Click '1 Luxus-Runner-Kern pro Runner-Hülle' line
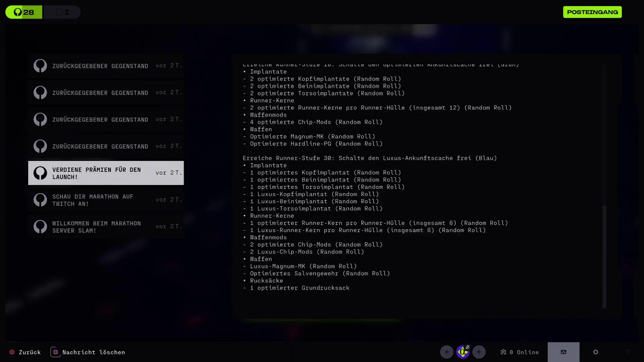Viewport: 644px width, 362px height. (364, 230)
